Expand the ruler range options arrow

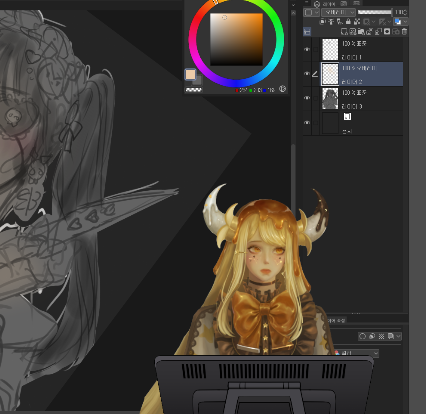pos(389,21)
